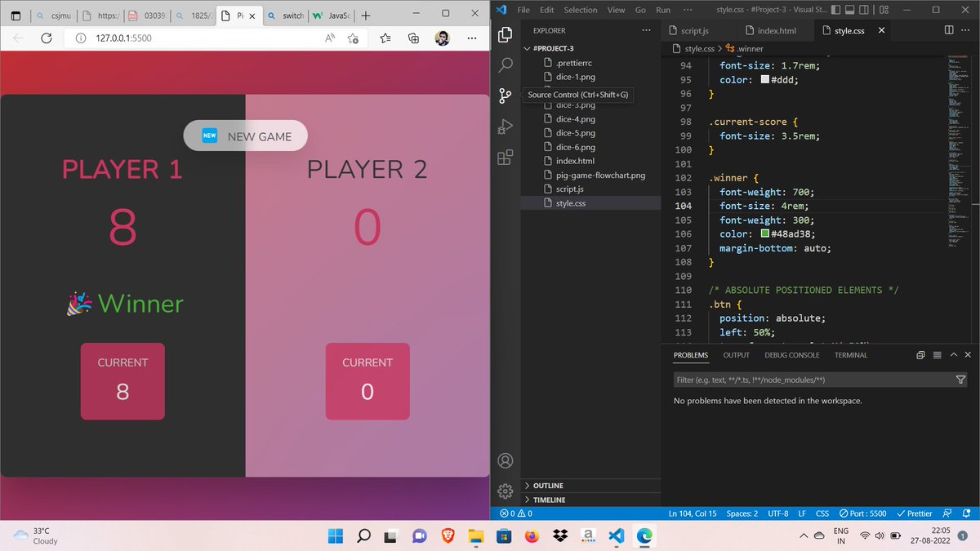Toggle Primary Side Bar in title bar
980x551 pixels.
point(836,10)
